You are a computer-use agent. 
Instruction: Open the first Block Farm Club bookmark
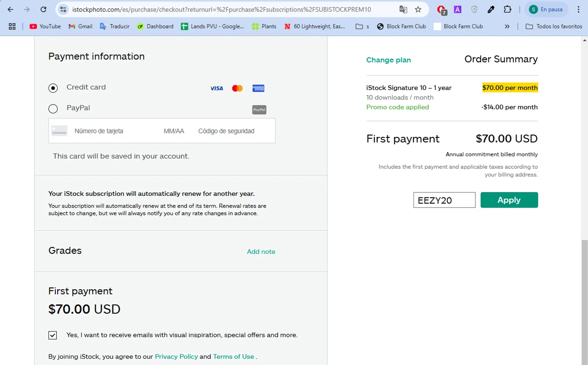(401, 26)
